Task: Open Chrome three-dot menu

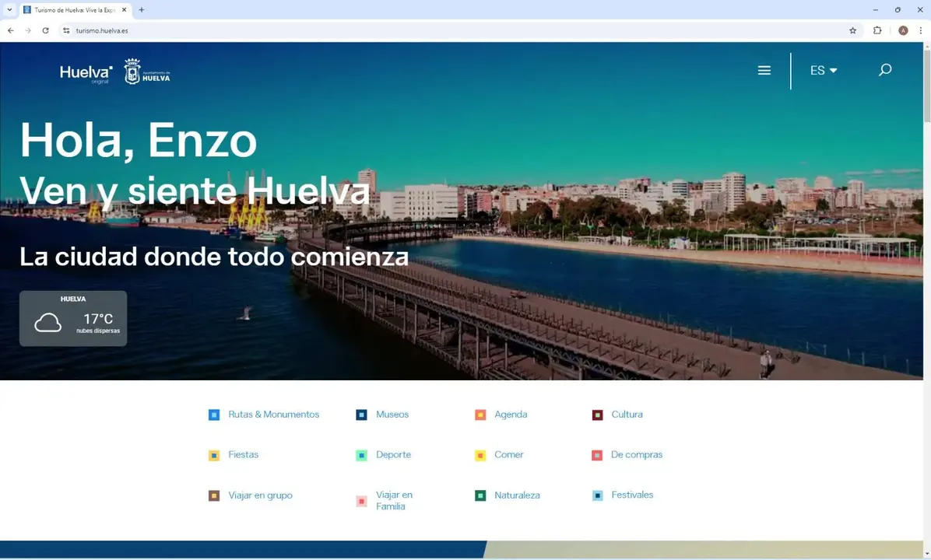Action: coord(920,31)
